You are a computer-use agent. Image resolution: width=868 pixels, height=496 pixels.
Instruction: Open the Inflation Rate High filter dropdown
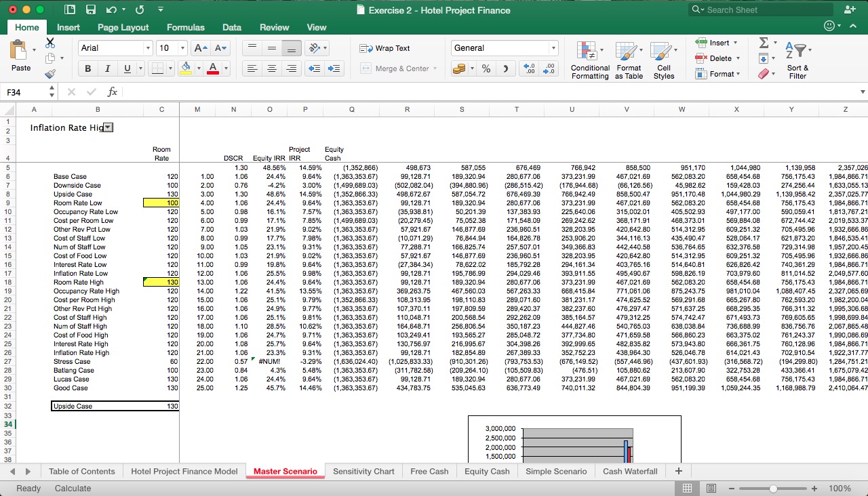coord(108,127)
